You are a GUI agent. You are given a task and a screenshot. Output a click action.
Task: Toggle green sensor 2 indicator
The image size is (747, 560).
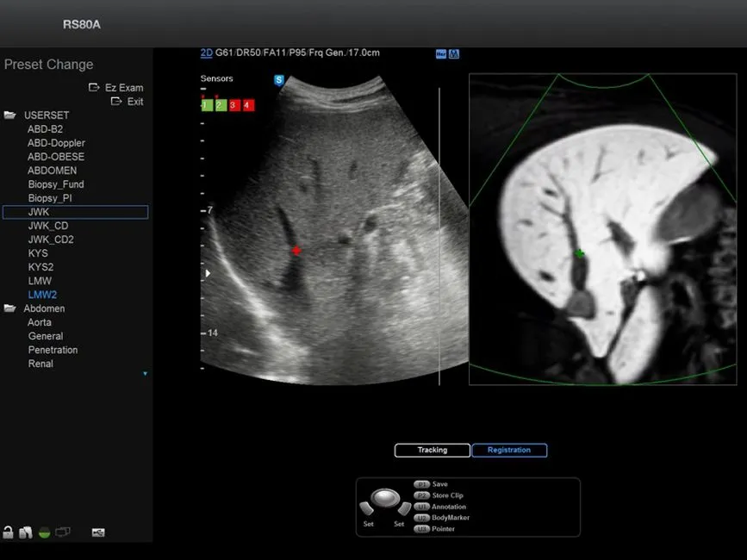[220, 105]
